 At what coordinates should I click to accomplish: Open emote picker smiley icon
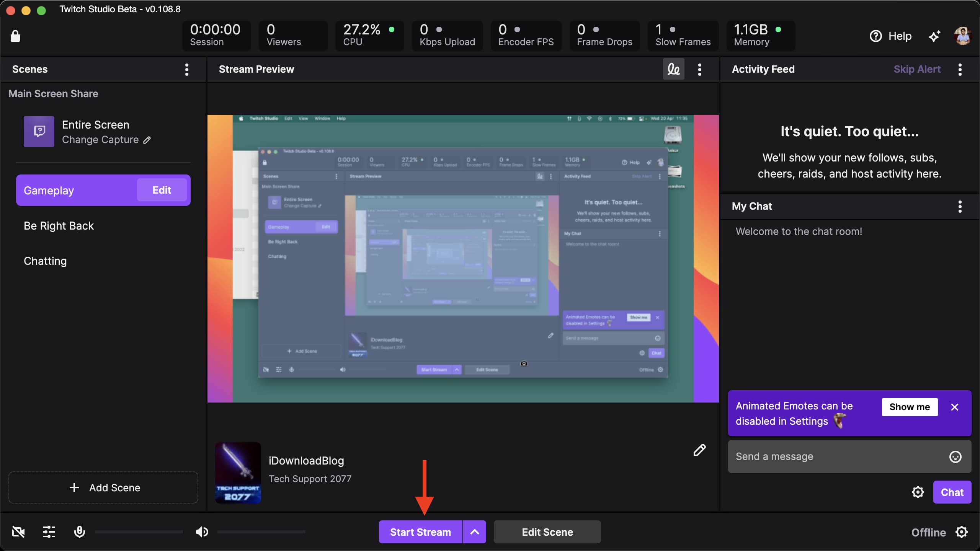[x=955, y=456]
